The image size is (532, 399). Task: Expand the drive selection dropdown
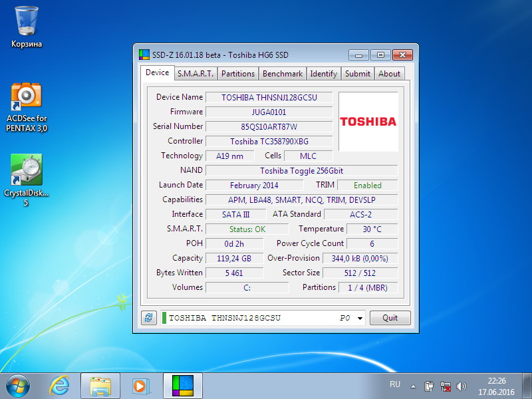[360, 319]
